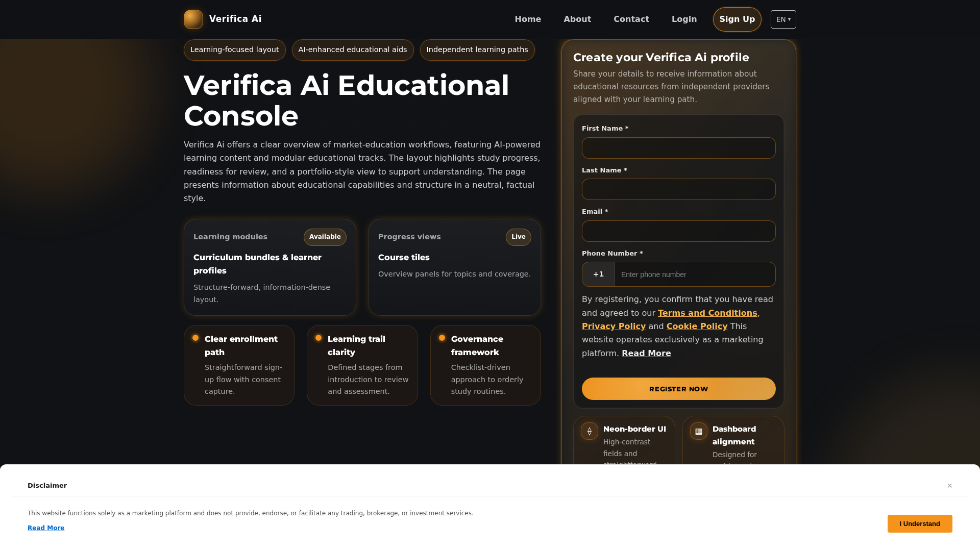The image size is (980, 551).
Task: Click the Sign Up button
Action: point(737,19)
